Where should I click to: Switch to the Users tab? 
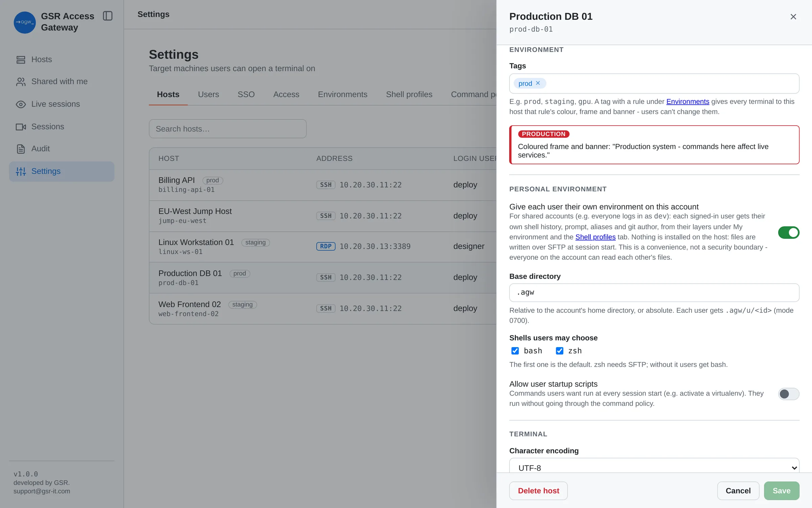click(x=208, y=94)
